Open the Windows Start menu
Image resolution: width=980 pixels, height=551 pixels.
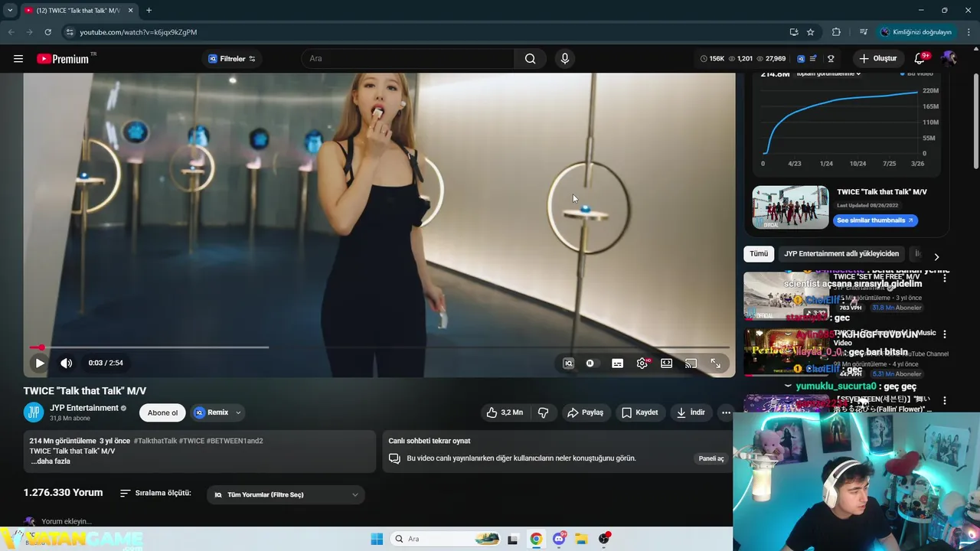pos(377,539)
